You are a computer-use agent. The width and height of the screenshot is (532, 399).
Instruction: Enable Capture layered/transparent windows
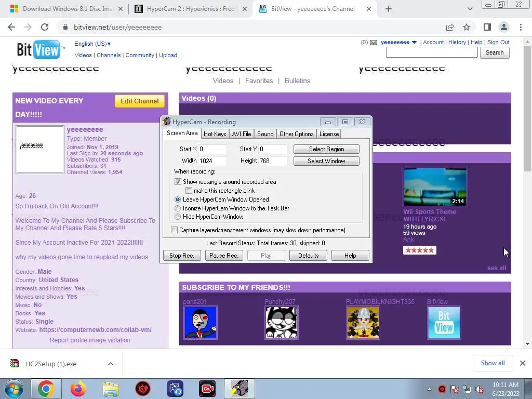174,230
